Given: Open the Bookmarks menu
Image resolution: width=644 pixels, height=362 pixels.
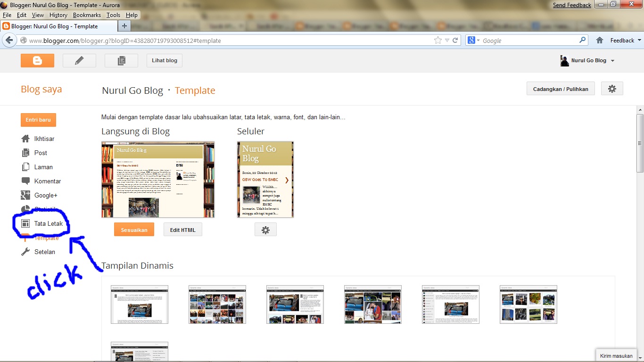Looking at the screenshot, I should pos(87,15).
